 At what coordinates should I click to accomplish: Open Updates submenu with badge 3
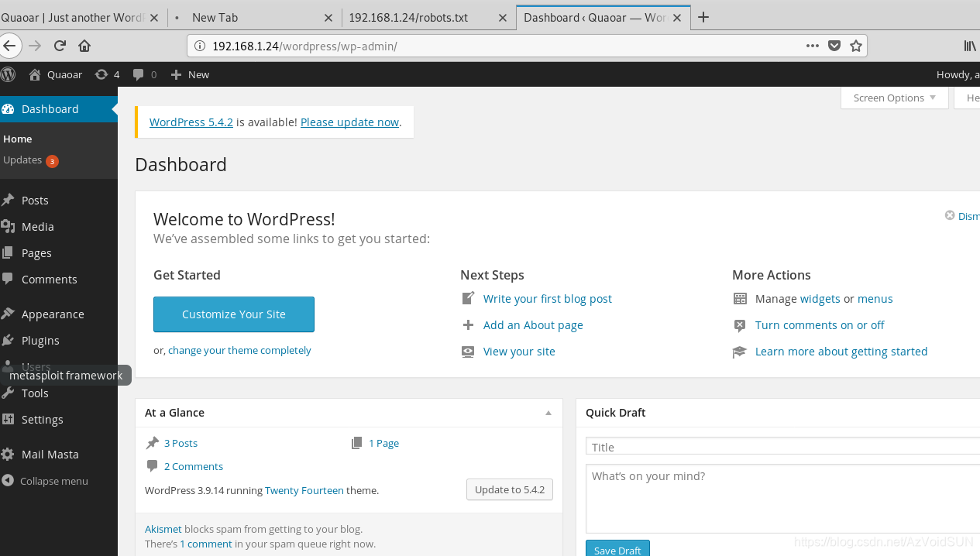click(31, 160)
